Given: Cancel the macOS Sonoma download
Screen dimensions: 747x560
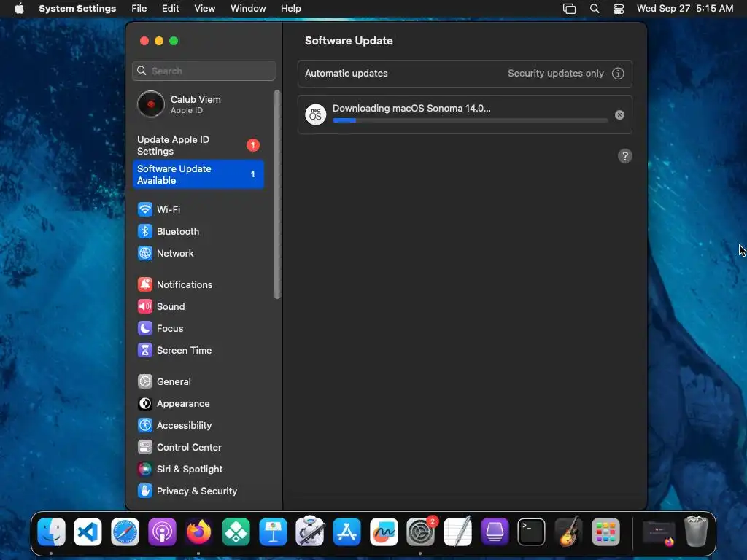Looking at the screenshot, I should pos(619,114).
